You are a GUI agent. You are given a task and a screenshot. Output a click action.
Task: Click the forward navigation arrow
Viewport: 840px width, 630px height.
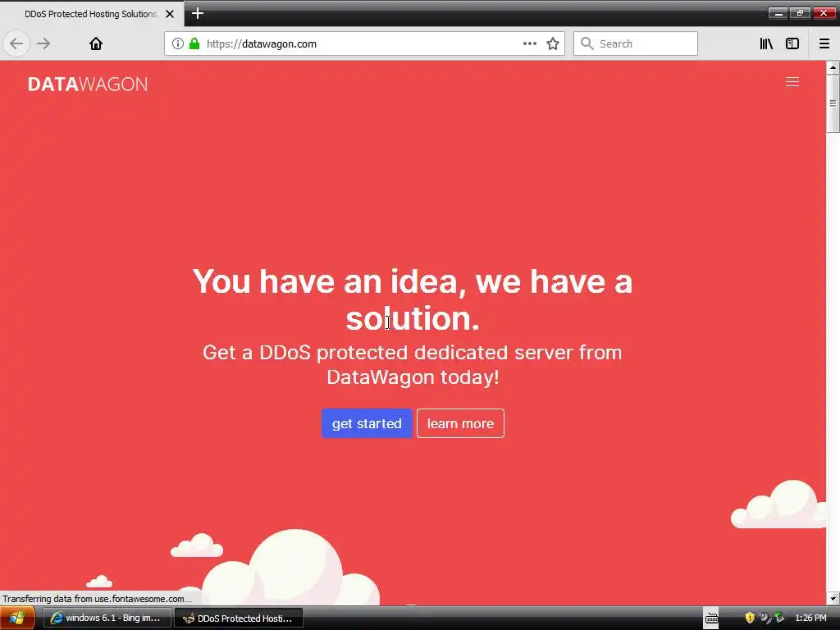(x=43, y=43)
